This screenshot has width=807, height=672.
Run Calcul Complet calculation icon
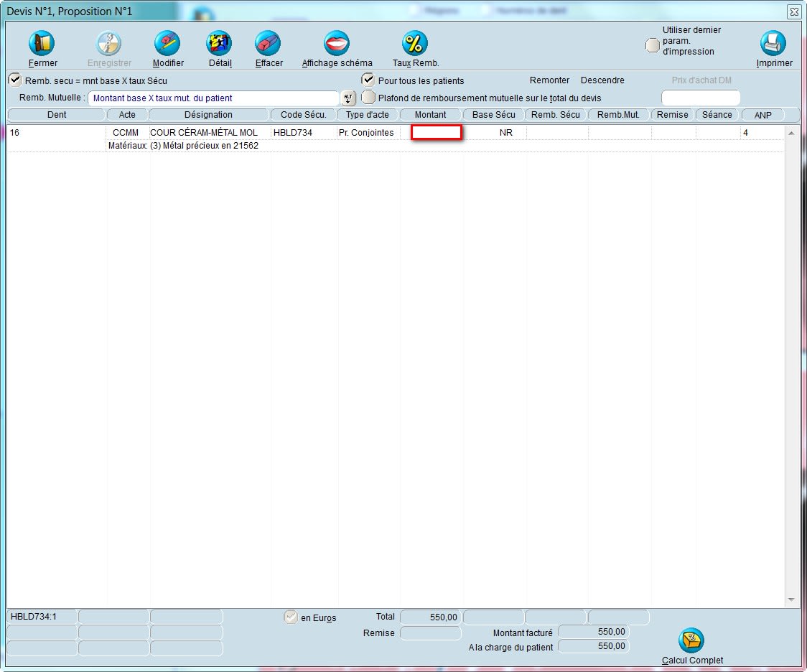[x=691, y=640]
